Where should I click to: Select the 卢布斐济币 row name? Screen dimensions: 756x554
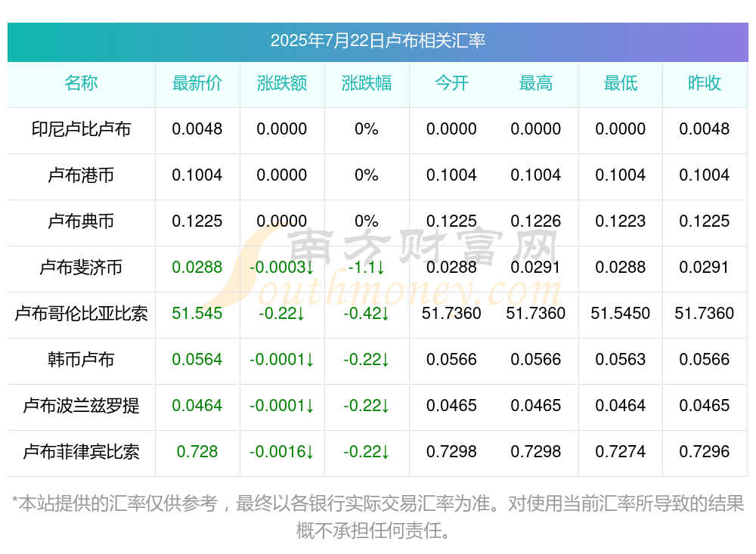(x=81, y=267)
